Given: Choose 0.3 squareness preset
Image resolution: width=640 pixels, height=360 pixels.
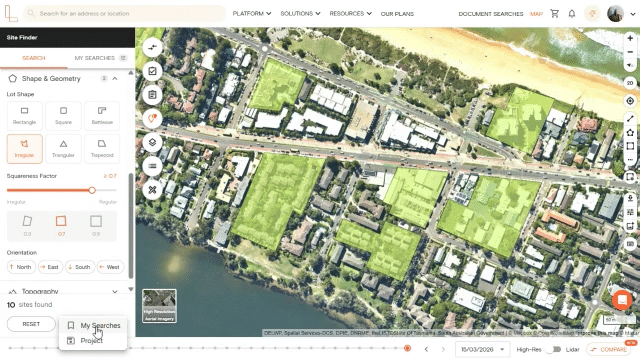Looking at the screenshot, I should tap(27, 226).
